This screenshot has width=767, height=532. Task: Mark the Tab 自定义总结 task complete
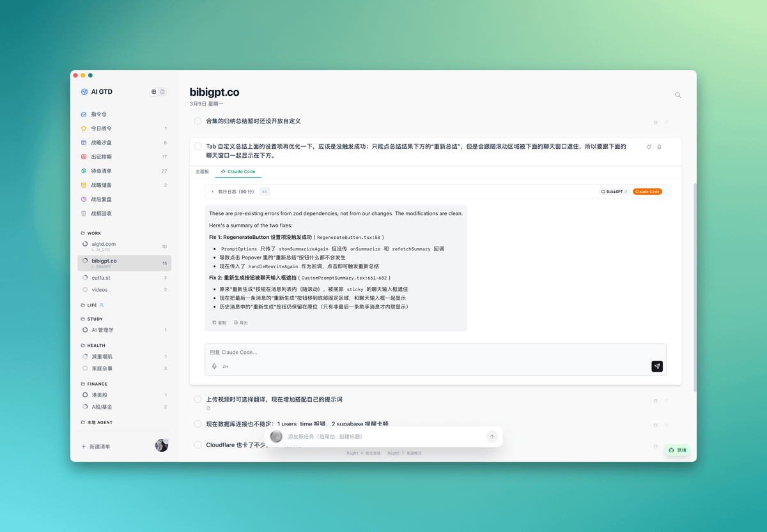198,146
